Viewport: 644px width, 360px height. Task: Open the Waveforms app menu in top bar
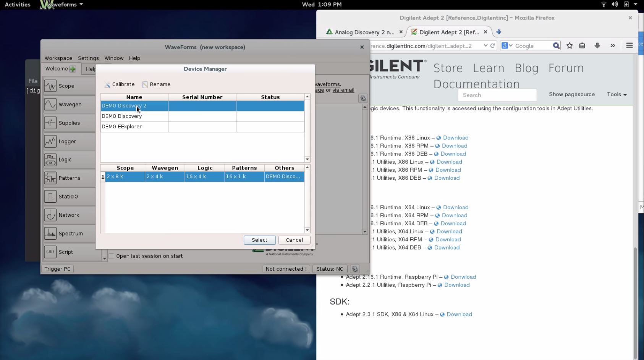tap(61, 5)
